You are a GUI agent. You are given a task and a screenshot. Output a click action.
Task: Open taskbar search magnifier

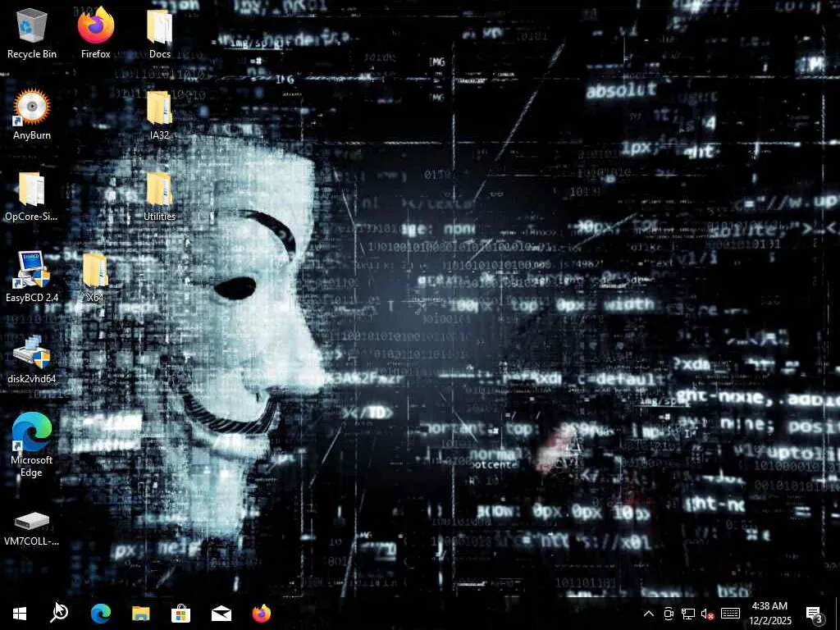coord(59,614)
